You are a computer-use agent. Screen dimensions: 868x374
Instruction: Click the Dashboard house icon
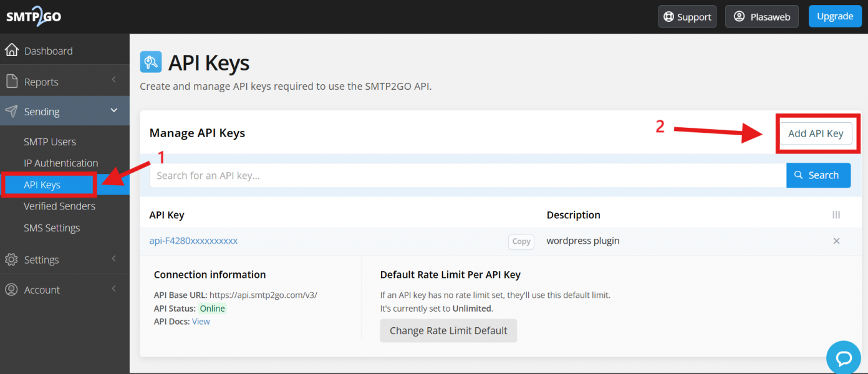[11, 50]
